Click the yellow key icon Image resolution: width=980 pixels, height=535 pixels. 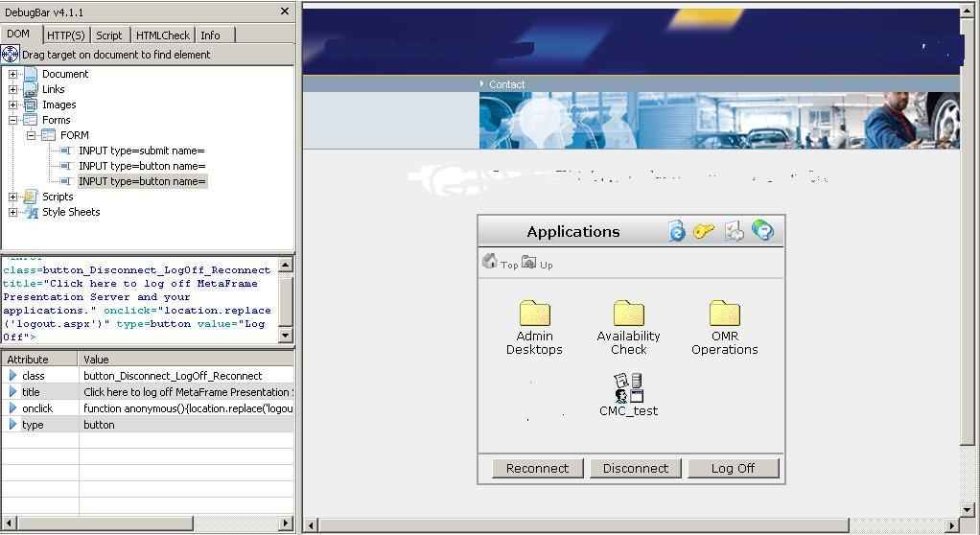(x=704, y=231)
